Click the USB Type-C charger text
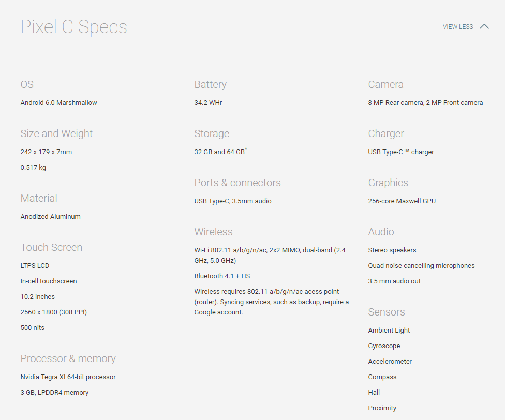 pyautogui.click(x=401, y=152)
